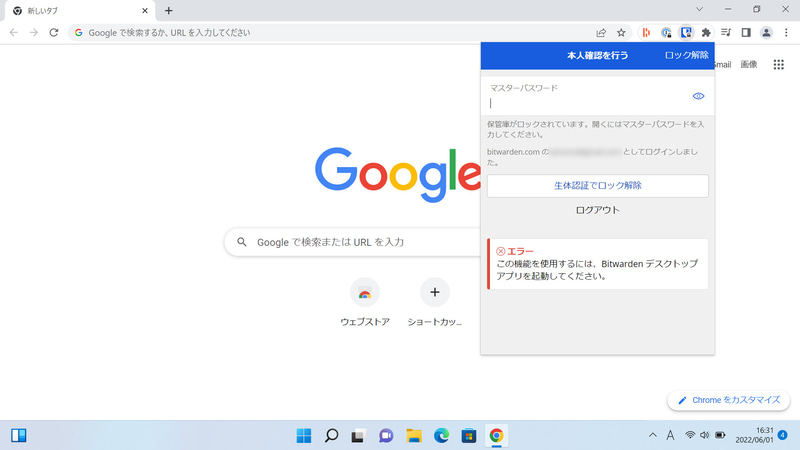Click the Chrome taskbar icon
This screenshot has width=800, height=450.
pyautogui.click(x=496, y=435)
